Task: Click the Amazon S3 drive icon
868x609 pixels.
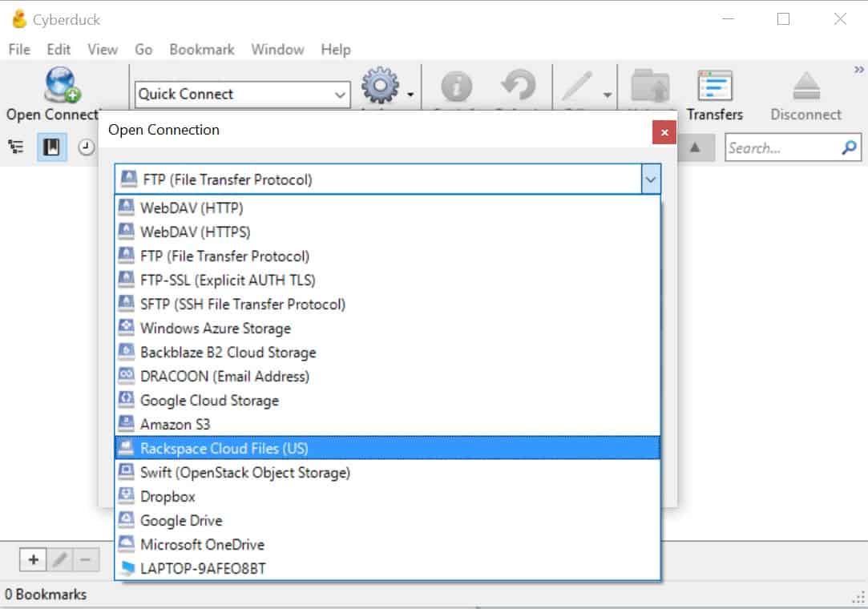Action: point(126,423)
